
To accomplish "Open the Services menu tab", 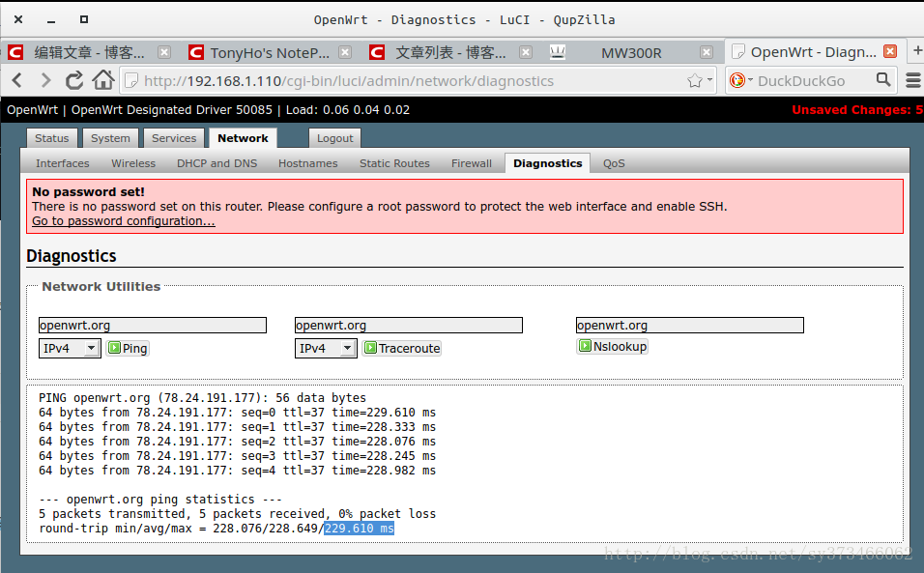I will tap(174, 138).
